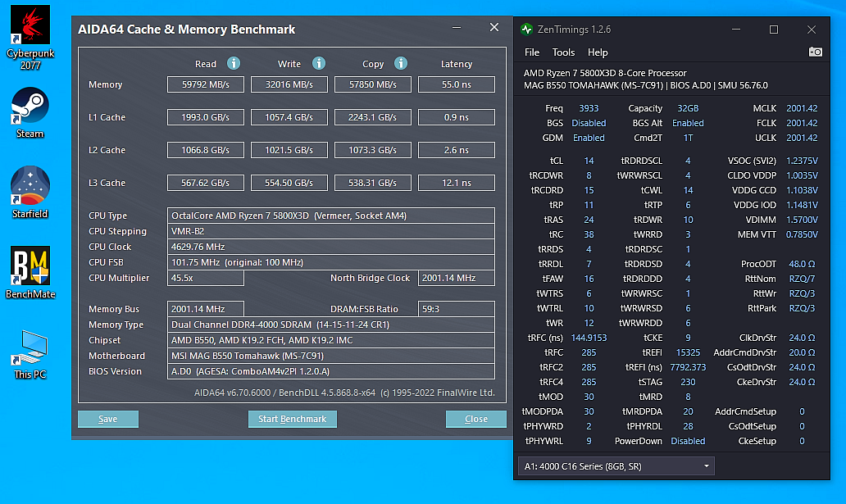
Task: Open the Cyberpunk 2077 desktop shortcut
Action: 30,37
